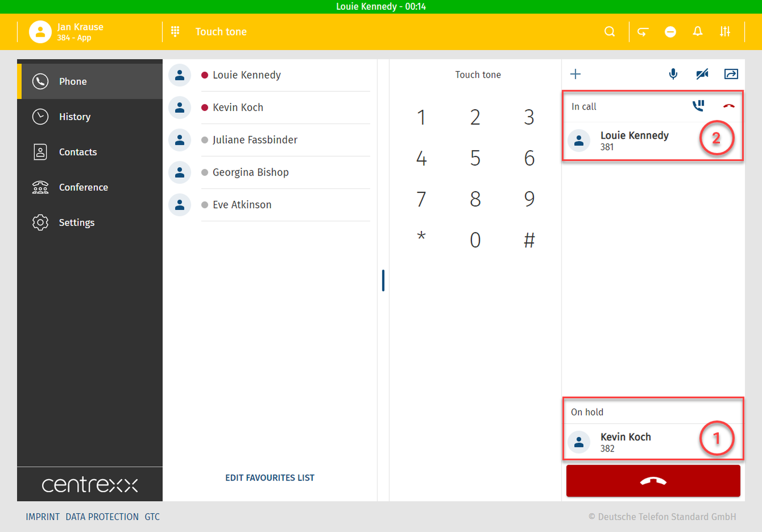
Task: Open Jan Krause profile avatar
Action: click(40, 32)
